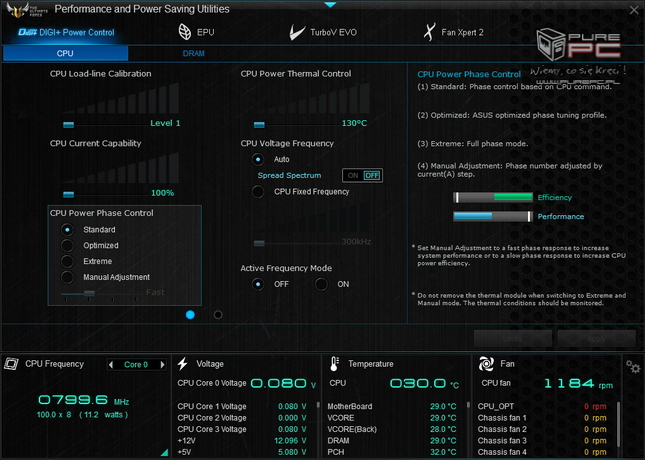Click the MotherBoard temperature row
The width and height of the screenshot is (645, 460).
(392, 407)
